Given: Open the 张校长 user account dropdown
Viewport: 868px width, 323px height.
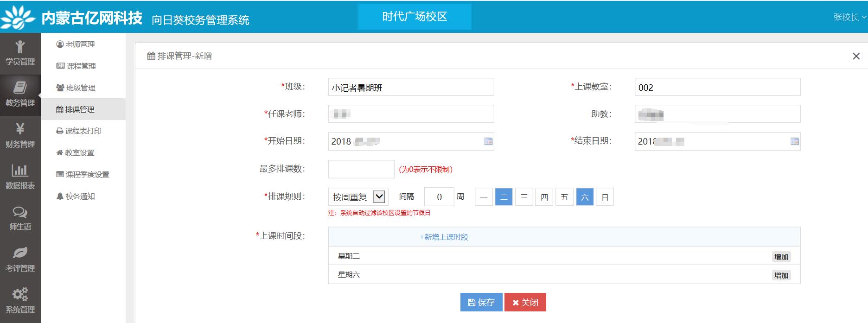Looking at the screenshot, I should (849, 17).
